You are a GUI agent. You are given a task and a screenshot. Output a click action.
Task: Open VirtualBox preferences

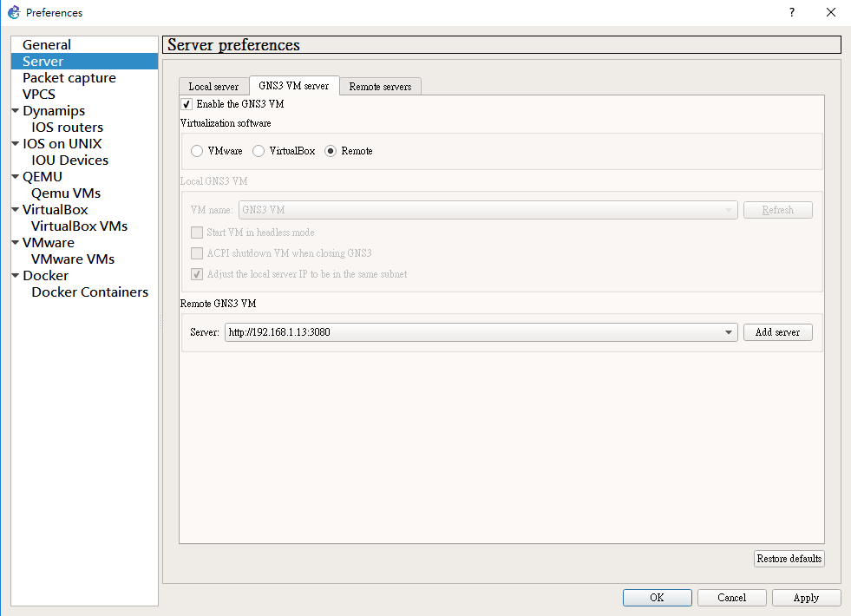55,209
